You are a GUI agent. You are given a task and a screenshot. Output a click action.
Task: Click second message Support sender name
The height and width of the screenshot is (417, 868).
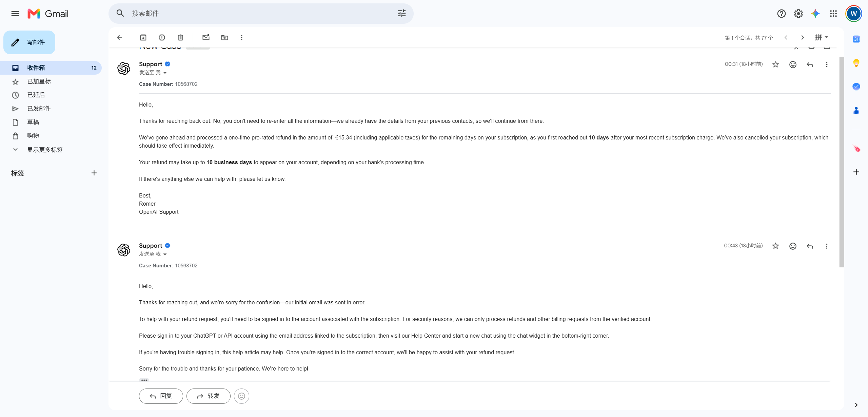click(x=151, y=246)
